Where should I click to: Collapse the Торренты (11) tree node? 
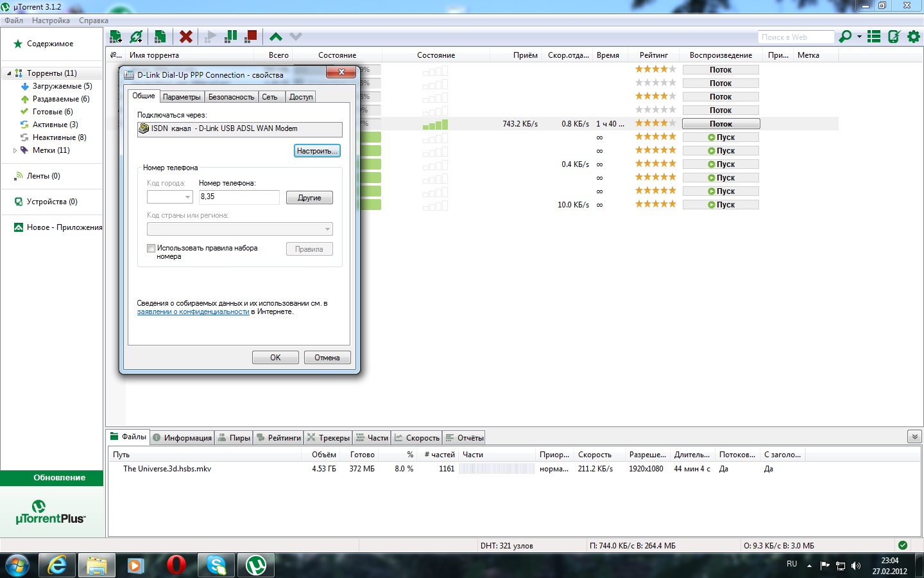click(9, 73)
